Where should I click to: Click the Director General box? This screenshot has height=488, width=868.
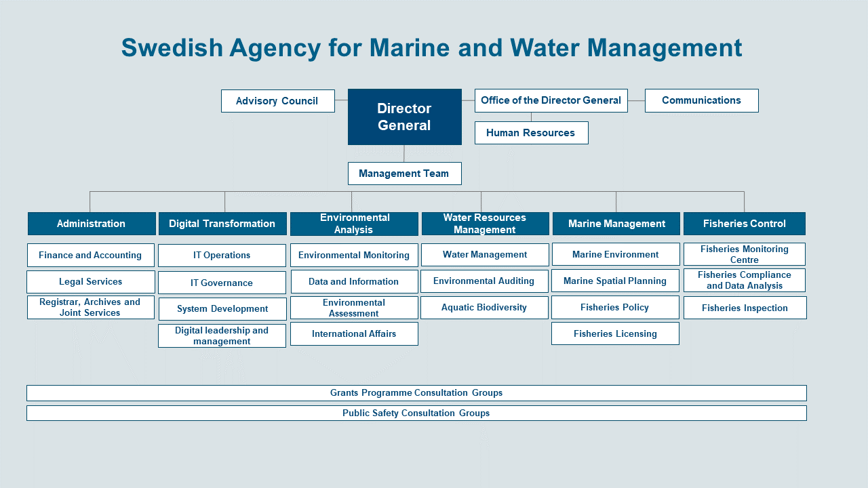click(x=404, y=117)
